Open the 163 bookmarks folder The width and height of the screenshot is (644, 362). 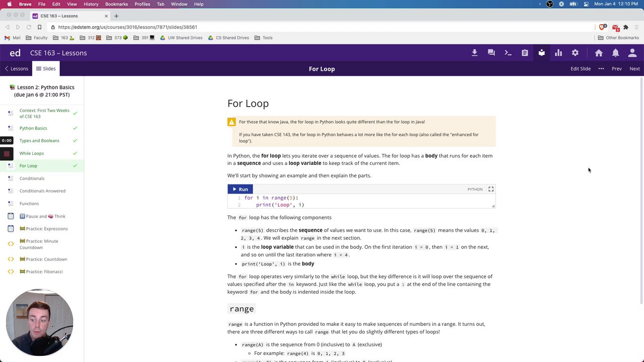tap(63, 38)
